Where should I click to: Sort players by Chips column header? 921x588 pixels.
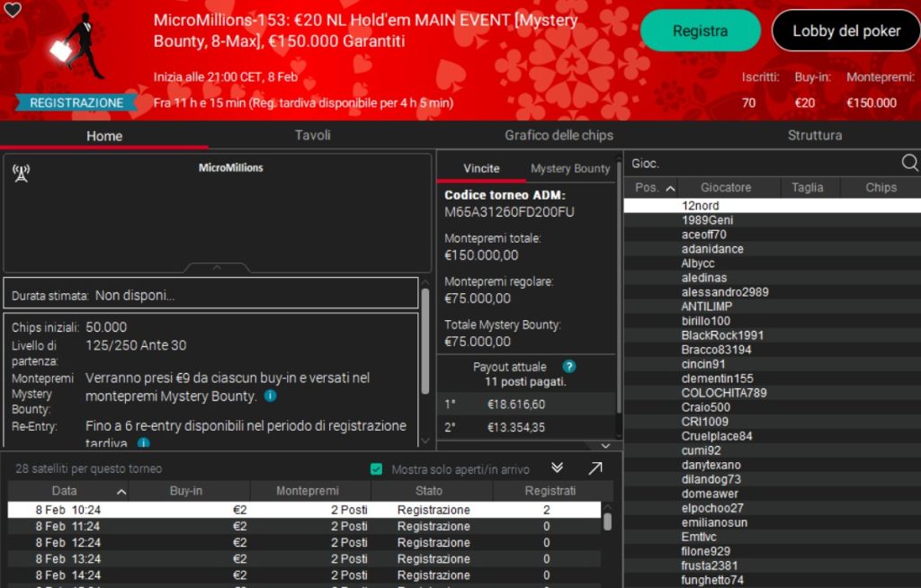click(881, 187)
